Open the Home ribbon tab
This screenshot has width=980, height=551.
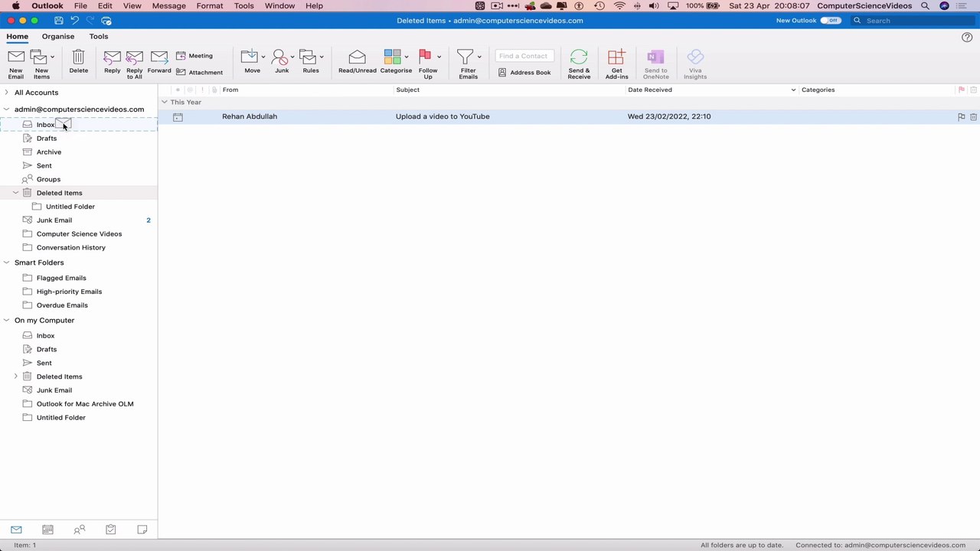tap(17, 37)
